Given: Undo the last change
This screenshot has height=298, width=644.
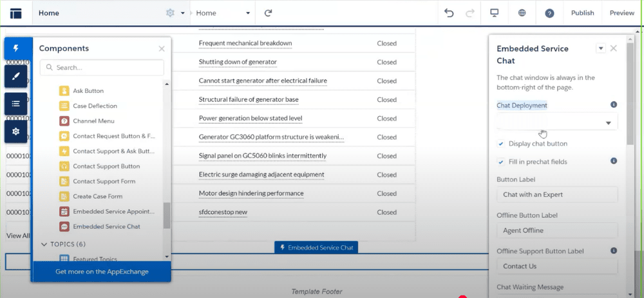Looking at the screenshot, I should pyautogui.click(x=449, y=13).
